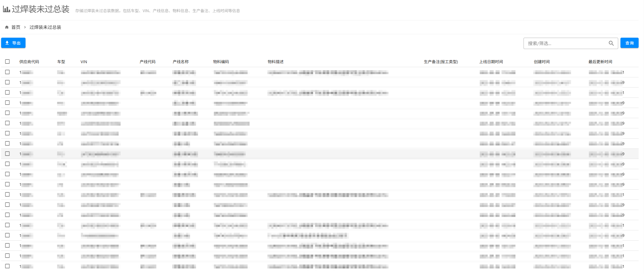This screenshot has height=274, width=644.
Task: Sort by 供应商代码 column header
Action: point(29,62)
